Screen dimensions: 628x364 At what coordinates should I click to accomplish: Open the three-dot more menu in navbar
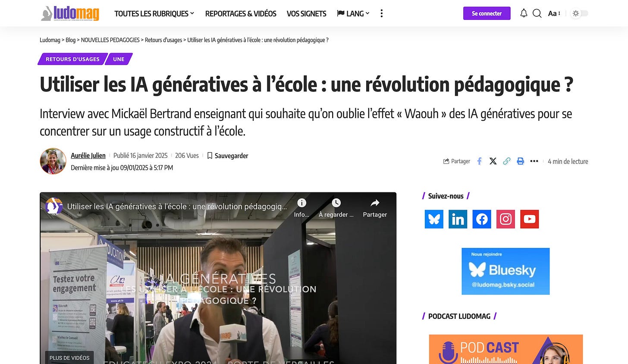(x=381, y=13)
